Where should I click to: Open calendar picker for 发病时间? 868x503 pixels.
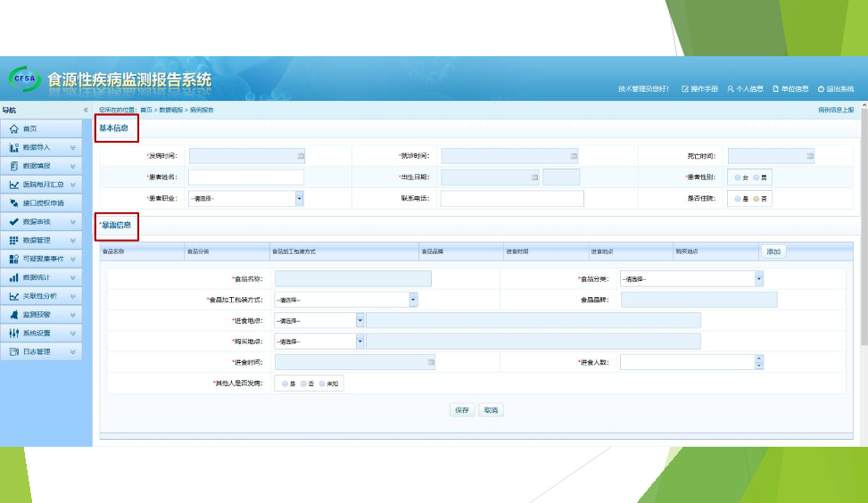(x=301, y=156)
